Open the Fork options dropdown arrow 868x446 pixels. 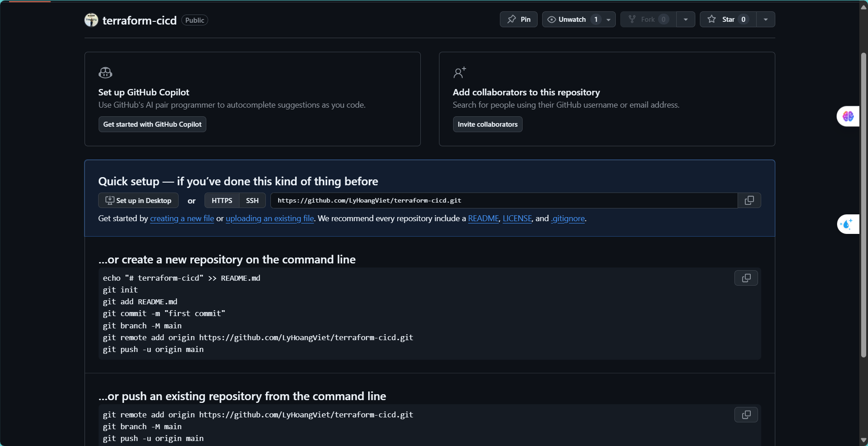686,20
